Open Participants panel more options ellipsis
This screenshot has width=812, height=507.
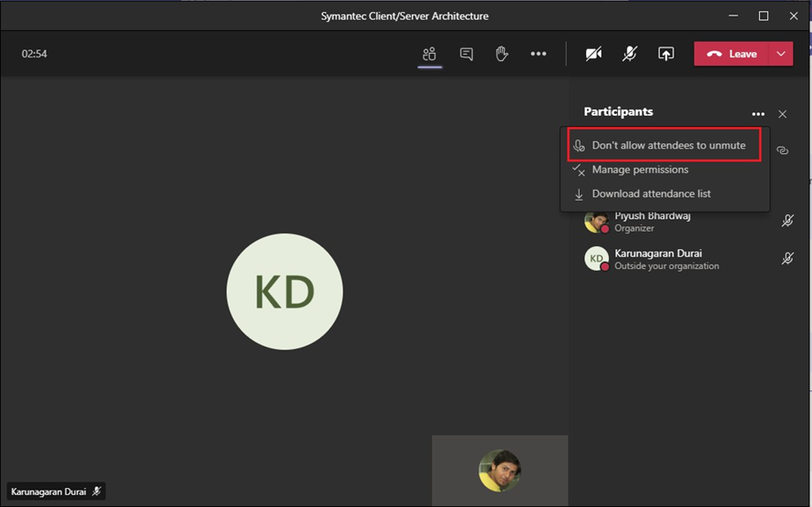758,114
